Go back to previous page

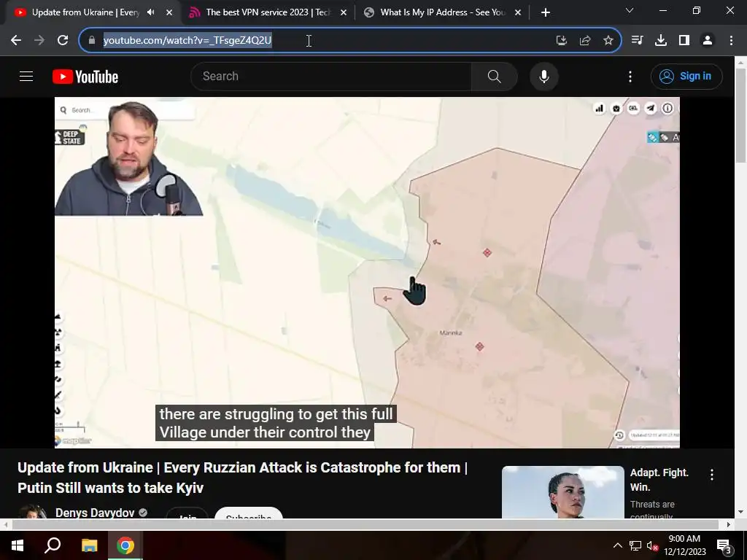click(x=16, y=41)
